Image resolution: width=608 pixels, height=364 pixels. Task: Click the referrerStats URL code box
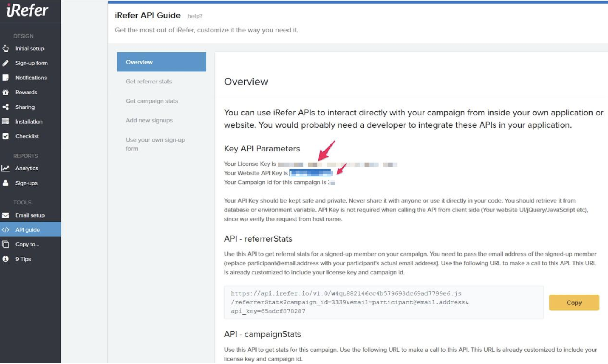click(x=383, y=303)
